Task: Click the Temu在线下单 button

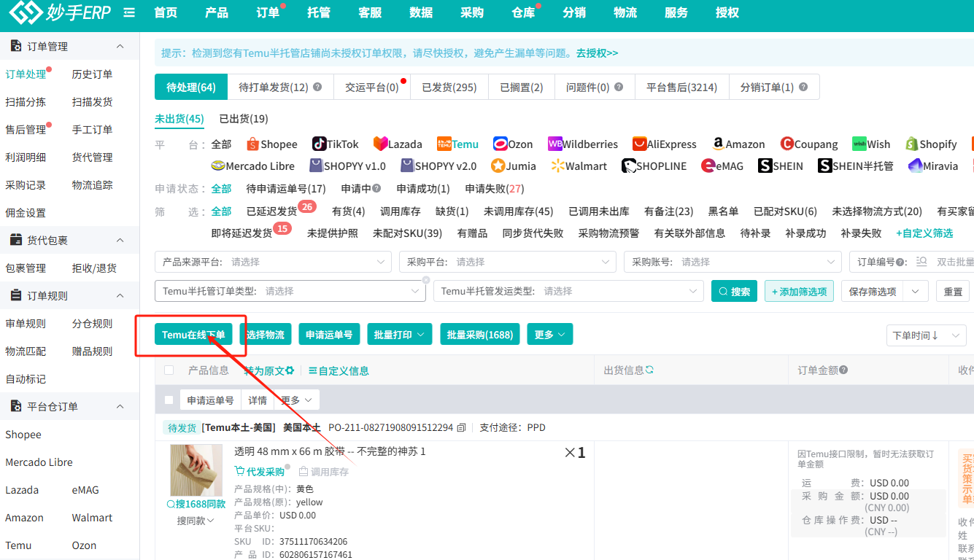Action: tap(193, 335)
